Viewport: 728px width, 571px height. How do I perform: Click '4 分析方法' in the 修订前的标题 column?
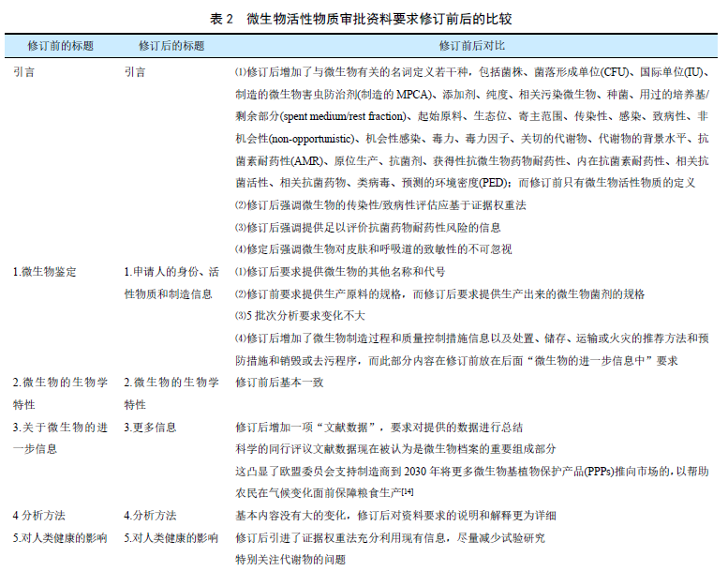click(39, 516)
